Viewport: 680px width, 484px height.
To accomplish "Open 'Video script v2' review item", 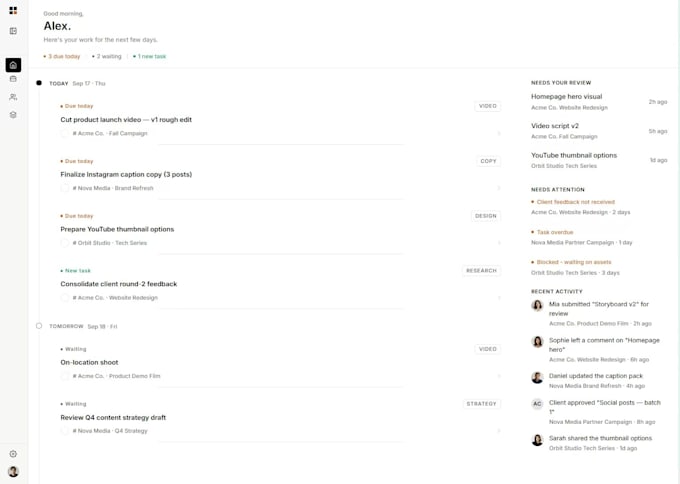I will click(x=599, y=131).
